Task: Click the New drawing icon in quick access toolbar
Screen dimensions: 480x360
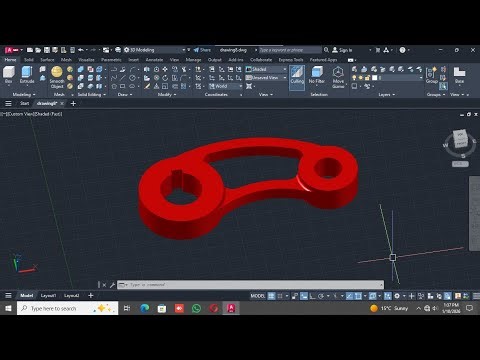Action: 30,50
